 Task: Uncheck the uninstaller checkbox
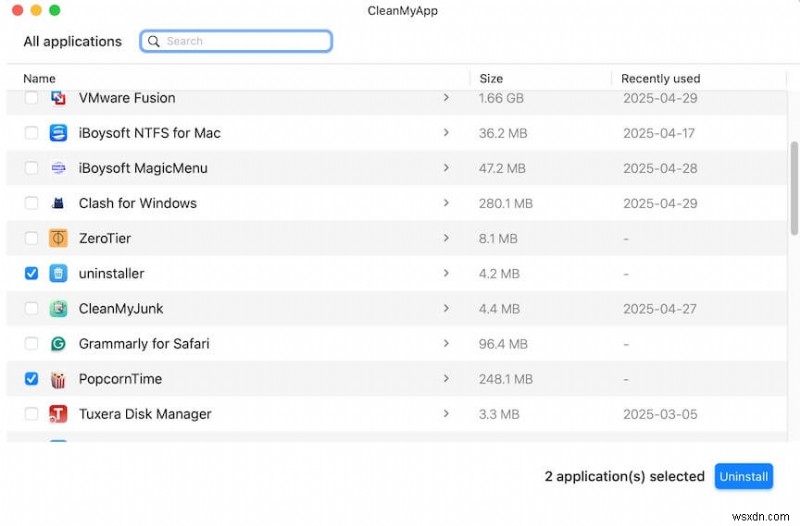(x=31, y=273)
